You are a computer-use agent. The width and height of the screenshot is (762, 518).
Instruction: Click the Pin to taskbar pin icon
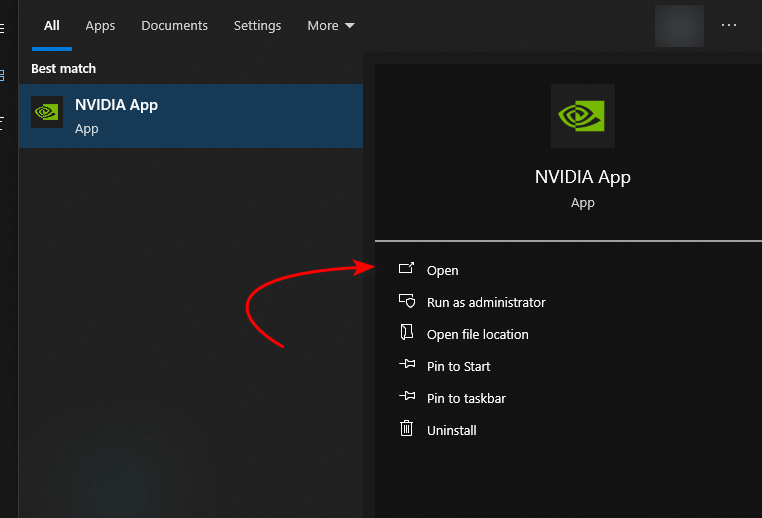[x=407, y=396]
